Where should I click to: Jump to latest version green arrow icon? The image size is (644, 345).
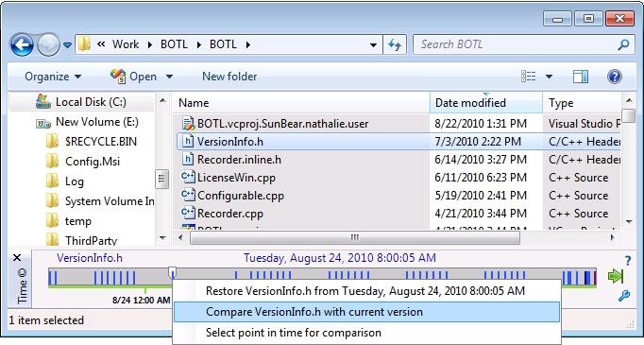click(x=616, y=276)
